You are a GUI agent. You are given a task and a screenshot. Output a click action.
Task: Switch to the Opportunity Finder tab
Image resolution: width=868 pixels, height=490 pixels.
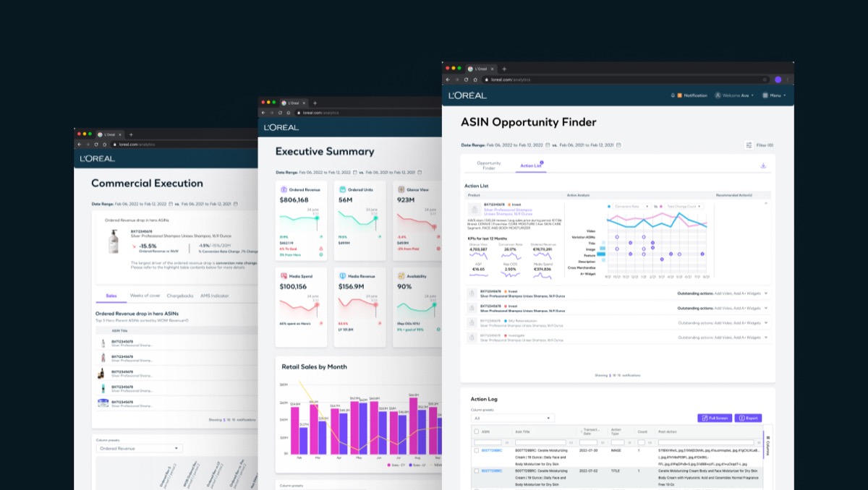pos(489,166)
